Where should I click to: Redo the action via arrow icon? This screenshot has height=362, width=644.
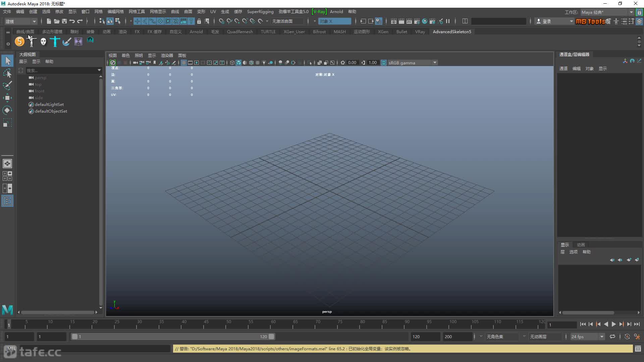[80, 21]
